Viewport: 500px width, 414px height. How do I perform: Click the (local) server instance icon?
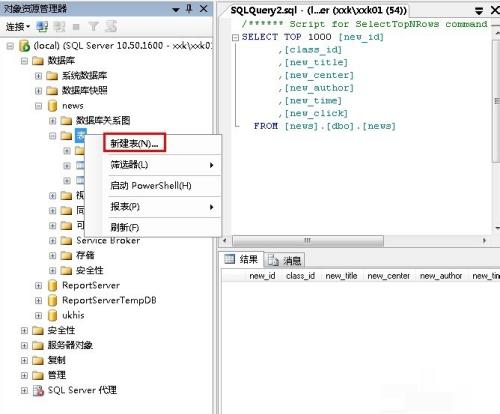tap(24, 46)
